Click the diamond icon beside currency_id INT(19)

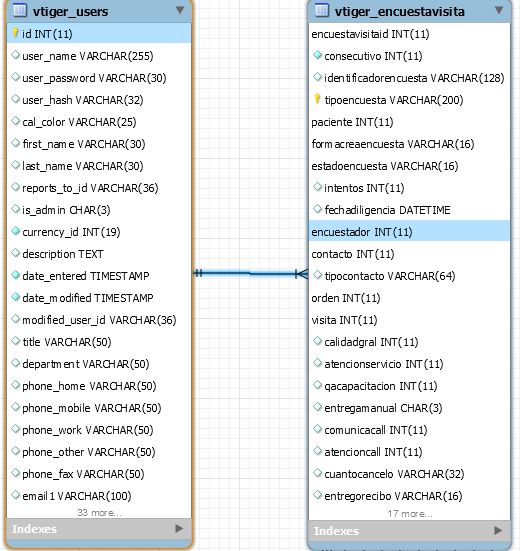(15, 231)
